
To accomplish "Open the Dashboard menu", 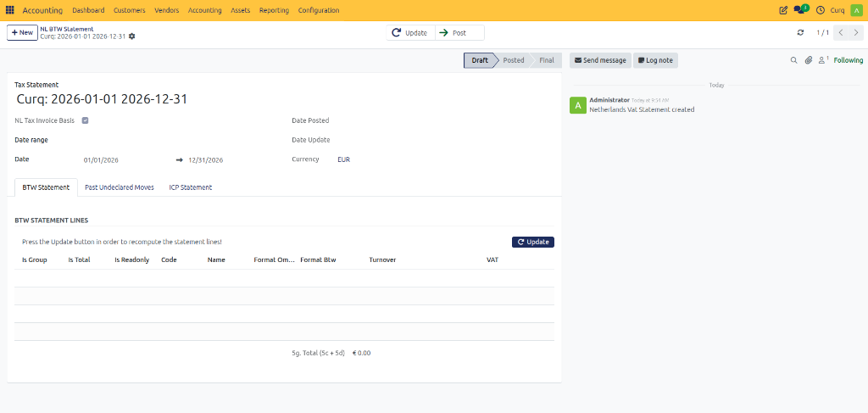I will point(88,10).
